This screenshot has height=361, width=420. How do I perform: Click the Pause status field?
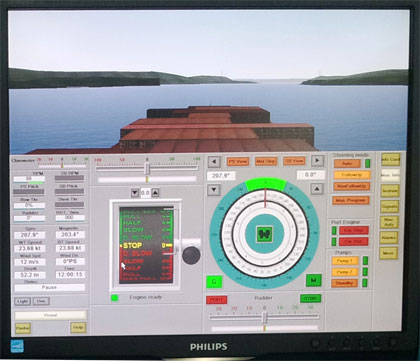coord(50,287)
